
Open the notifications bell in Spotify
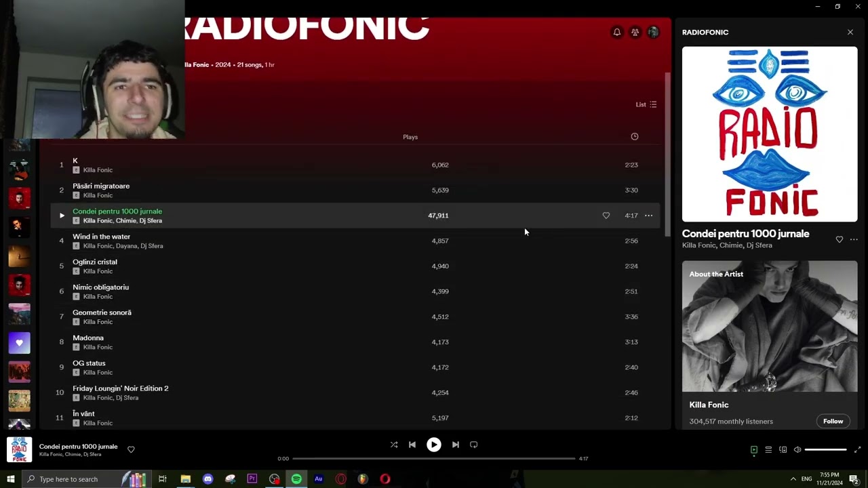(x=617, y=32)
